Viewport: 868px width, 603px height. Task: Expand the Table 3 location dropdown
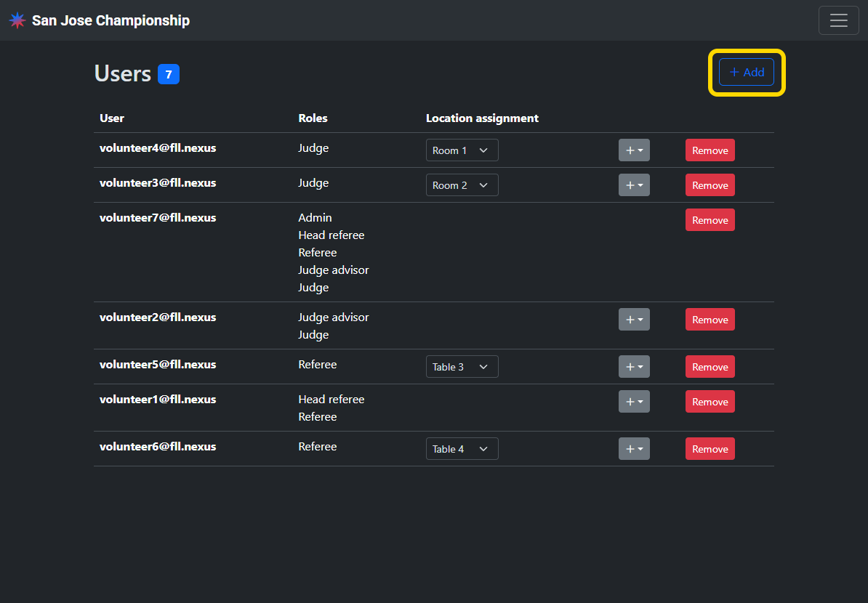pos(462,367)
